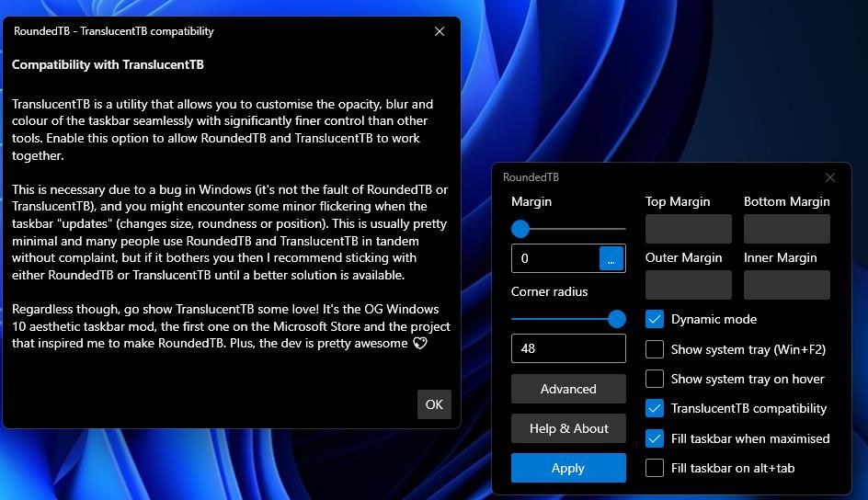This screenshot has height=500, width=868.
Task: Focus the Corner radius value field
Action: point(568,348)
